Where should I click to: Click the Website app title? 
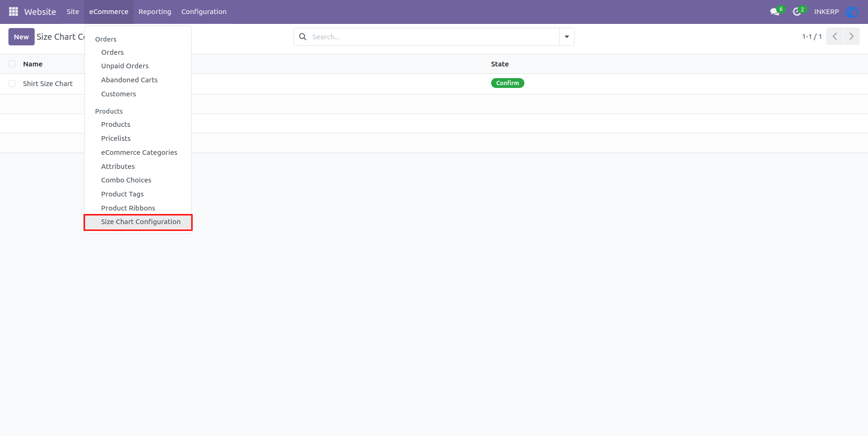(x=40, y=12)
